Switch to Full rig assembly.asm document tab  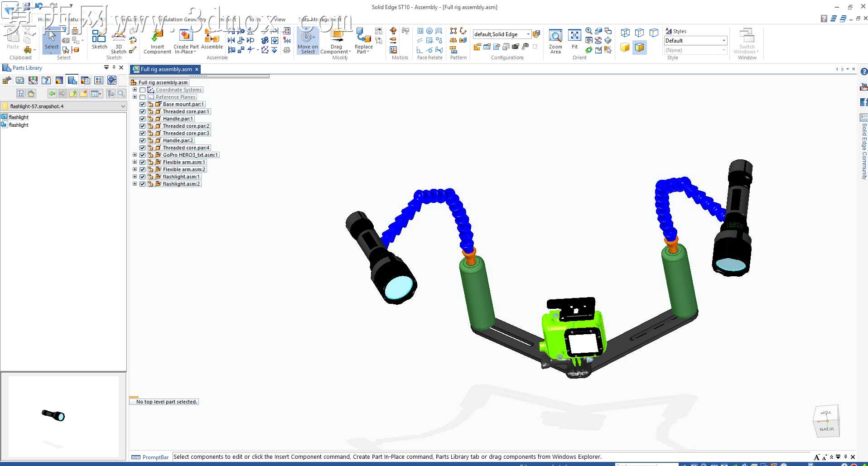(166, 69)
